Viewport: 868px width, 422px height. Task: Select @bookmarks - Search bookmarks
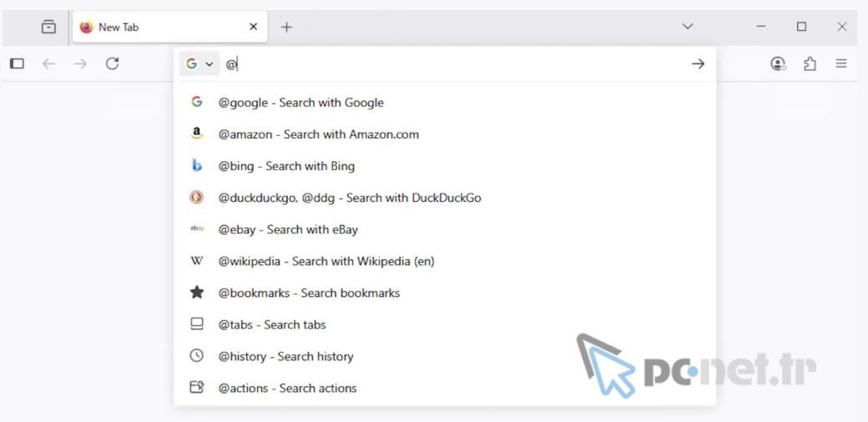click(445, 293)
